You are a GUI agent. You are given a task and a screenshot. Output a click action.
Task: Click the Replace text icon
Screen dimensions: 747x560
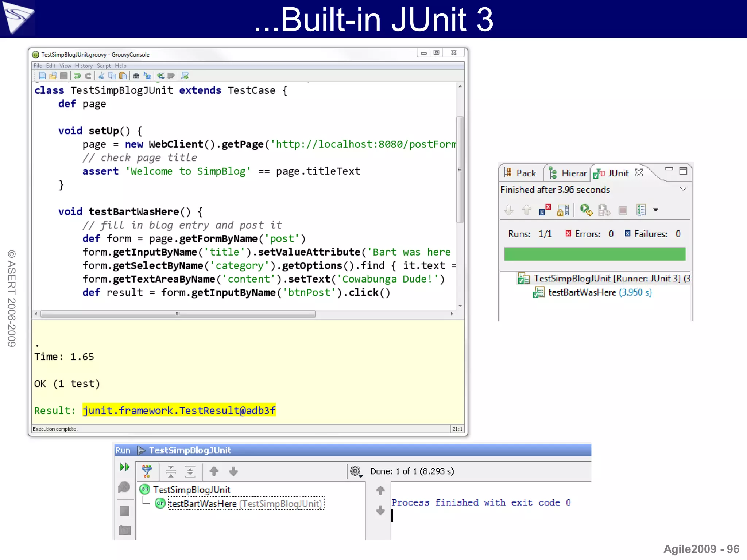(147, 76)
